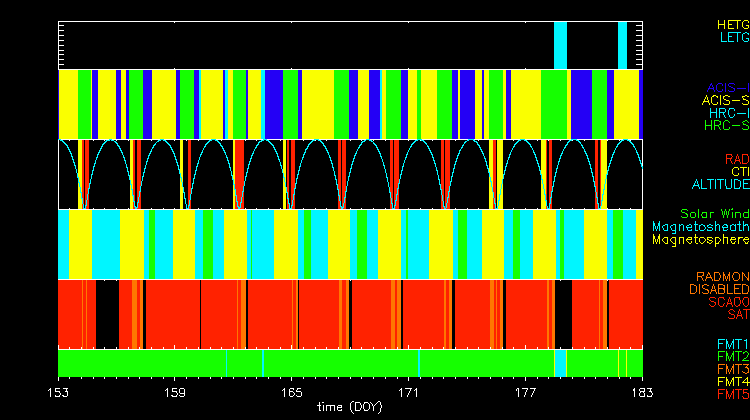Select the DISABLED legend label
Screen dimensions: 750x420
point(720,290)
